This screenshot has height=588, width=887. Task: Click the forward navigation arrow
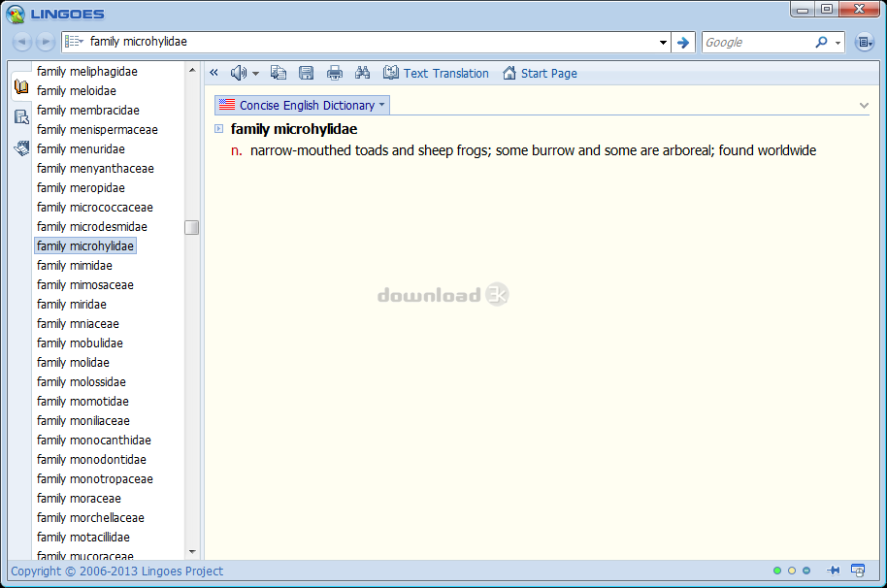click(46, 42)
